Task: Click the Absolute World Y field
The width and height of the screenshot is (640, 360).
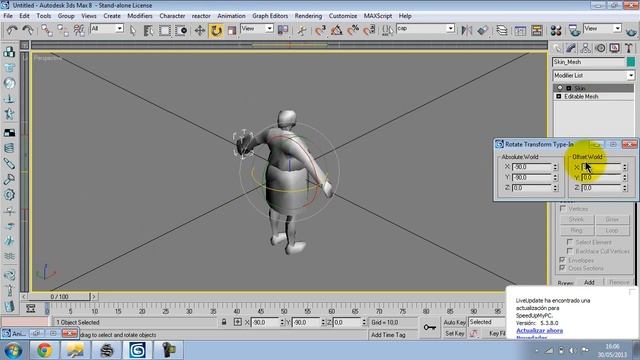Action: tap(531, 178)
